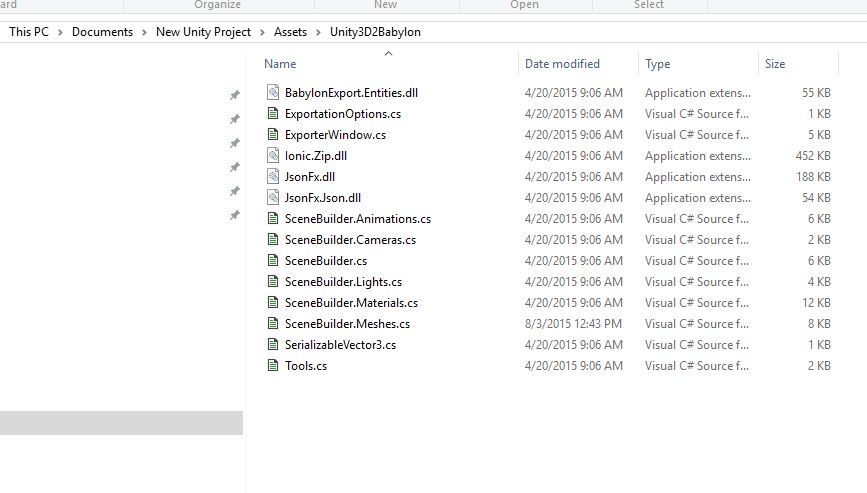
Task: Sort by the Date modified column header
Action: tap(562, 64)
